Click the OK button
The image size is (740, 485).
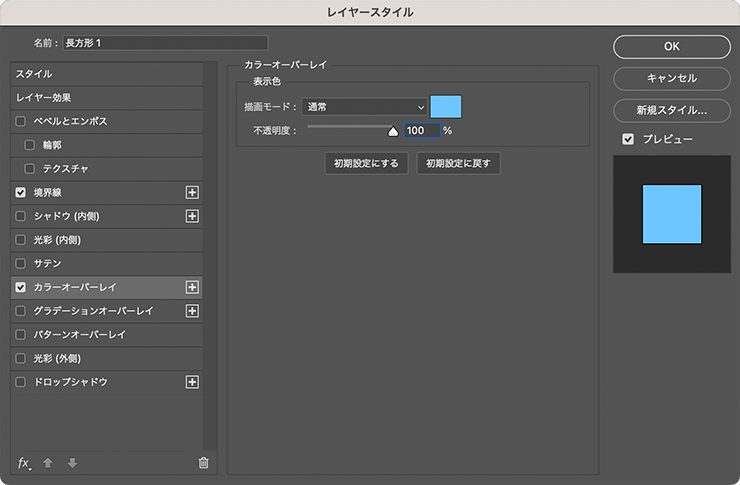(x=672, y=47)
